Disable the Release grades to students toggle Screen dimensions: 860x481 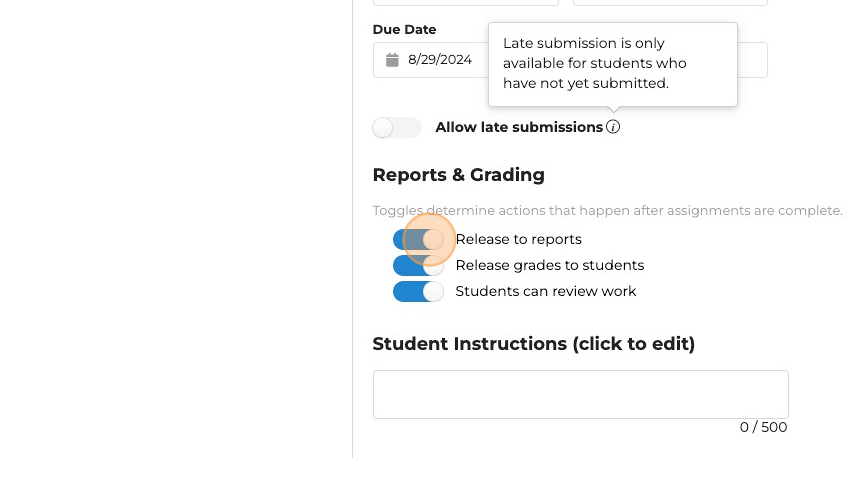[419, 266]
